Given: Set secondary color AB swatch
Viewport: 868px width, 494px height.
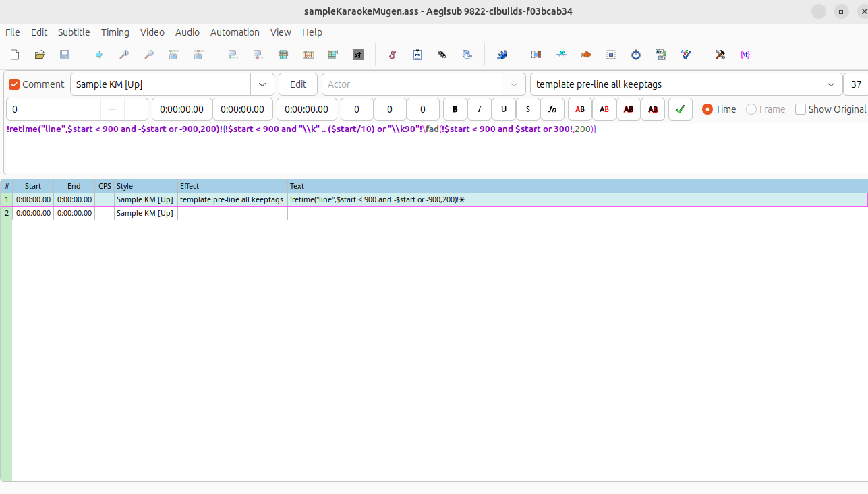Looking at the screenshot, I should pos(604,109).
